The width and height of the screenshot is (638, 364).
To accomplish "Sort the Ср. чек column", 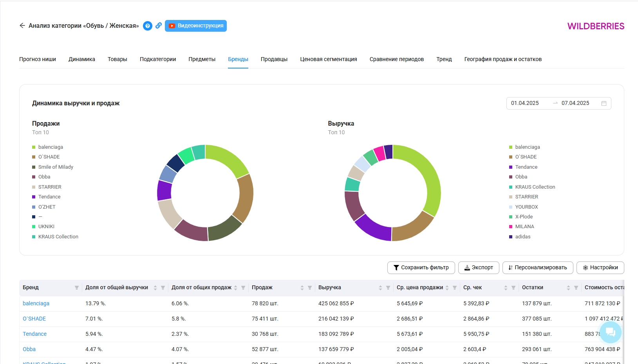I will pyautogui.click(x=506, y=288).
